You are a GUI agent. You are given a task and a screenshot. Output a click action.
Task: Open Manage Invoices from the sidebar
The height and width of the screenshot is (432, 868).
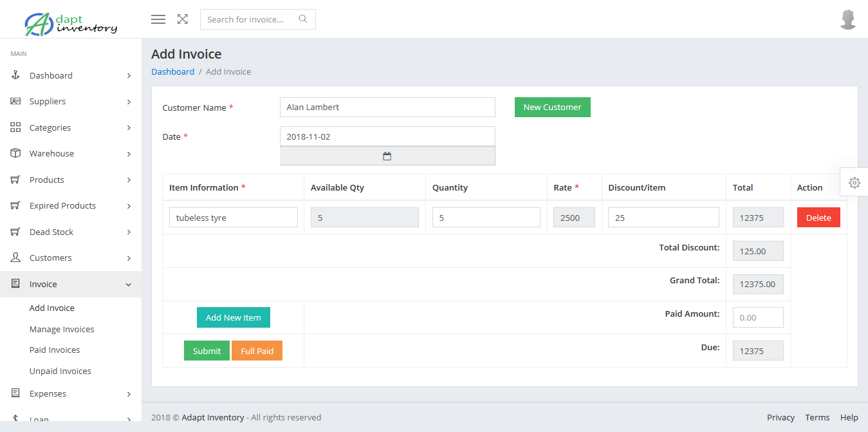61,329
